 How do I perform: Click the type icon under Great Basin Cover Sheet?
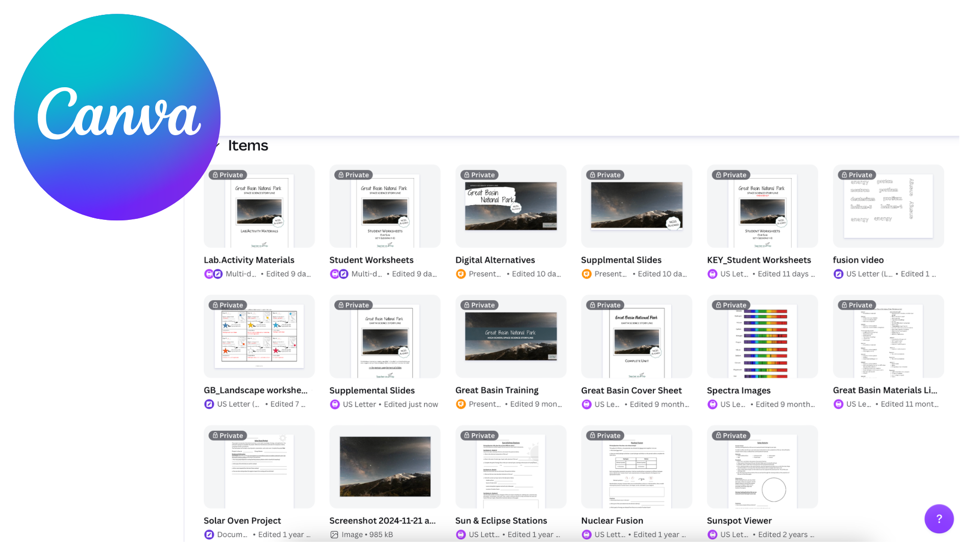click(x=586, y=404)
